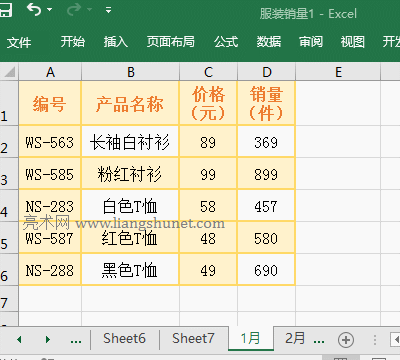Switch to the 页面布局 ribbon tab
The height and width of the screenshot is (360, 400).
pyautogui.click(x=171, y=42)
